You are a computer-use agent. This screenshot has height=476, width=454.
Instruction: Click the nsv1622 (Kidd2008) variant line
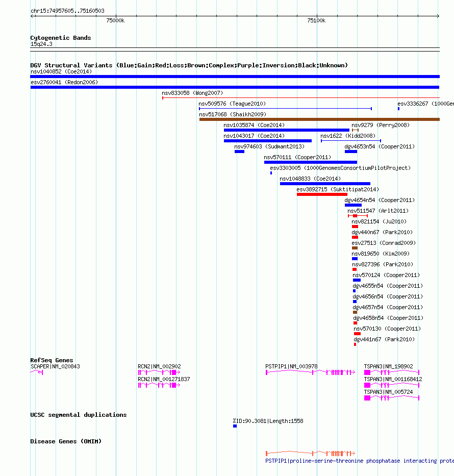click(351, 140)
